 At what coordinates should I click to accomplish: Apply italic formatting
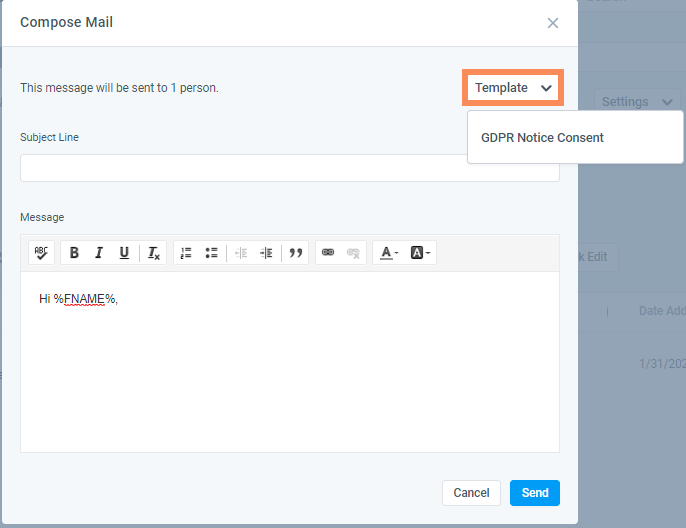pyautogui.click(x=99, y=253)
